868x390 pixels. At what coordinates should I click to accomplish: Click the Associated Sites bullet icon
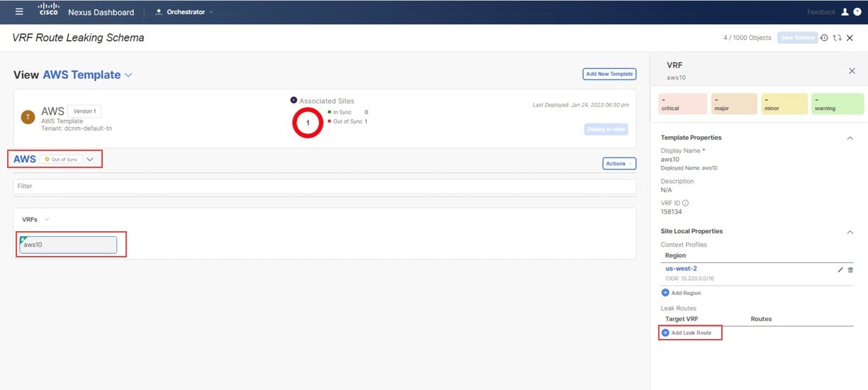point(294,100)
